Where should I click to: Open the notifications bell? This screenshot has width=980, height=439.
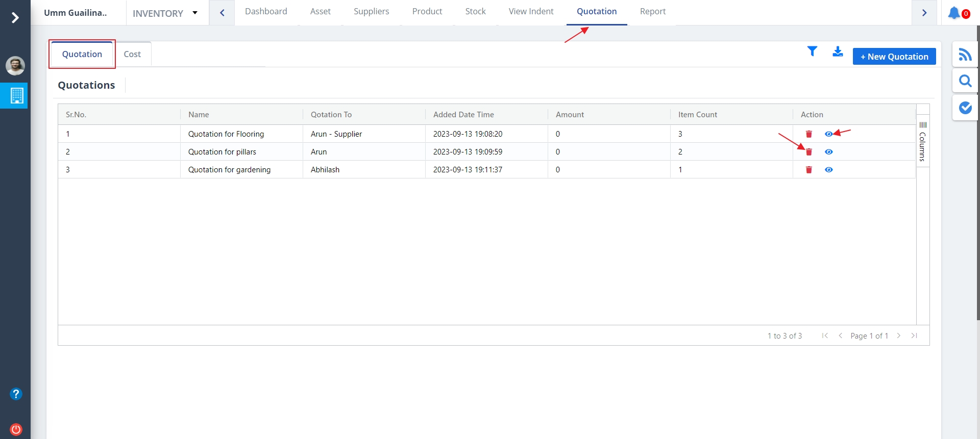954,13
